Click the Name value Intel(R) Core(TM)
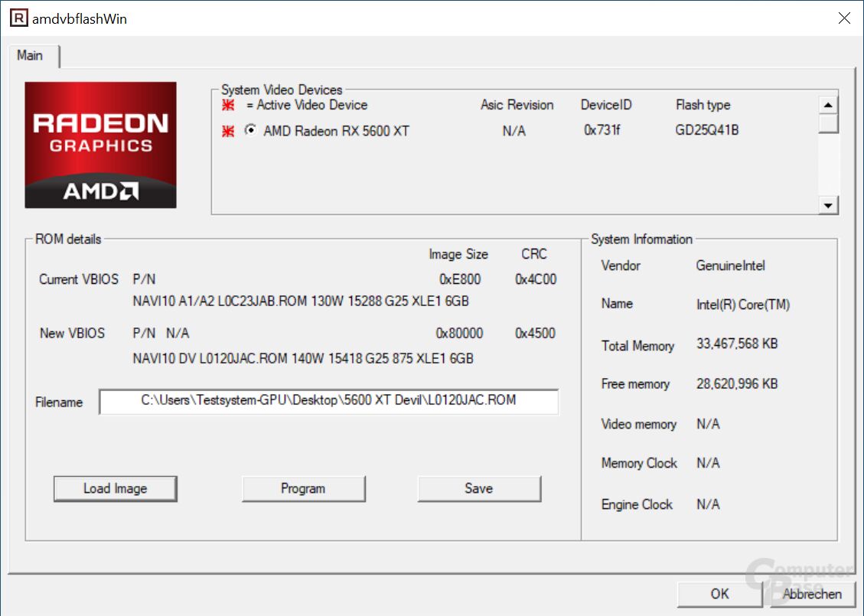The image size is (864, 616). [x=743, y=305]
